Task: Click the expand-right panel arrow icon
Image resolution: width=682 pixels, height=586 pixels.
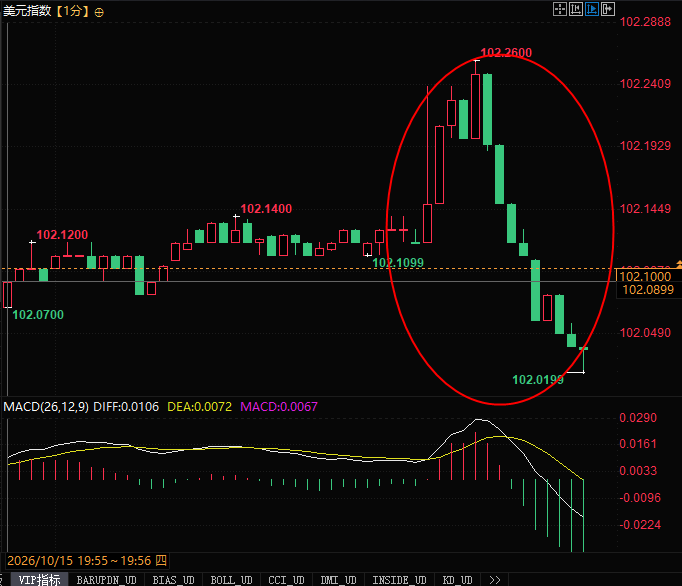Action: tap(608, 9)
